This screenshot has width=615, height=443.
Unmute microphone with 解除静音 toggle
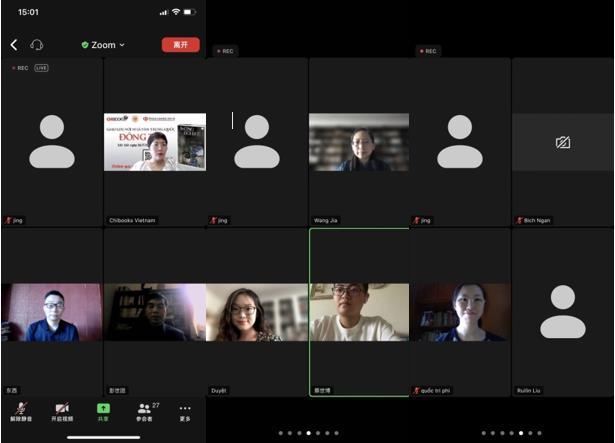[20, 411]
